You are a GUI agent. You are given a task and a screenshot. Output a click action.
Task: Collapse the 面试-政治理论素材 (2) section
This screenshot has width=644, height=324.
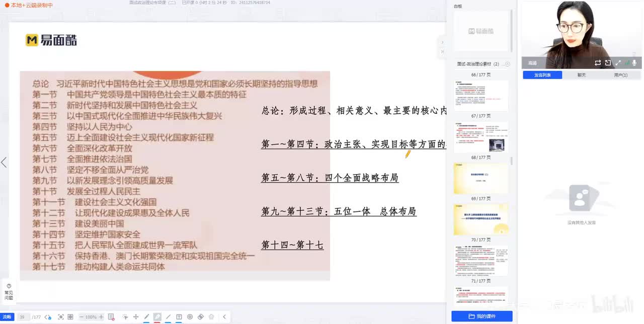tap(507, 64)
